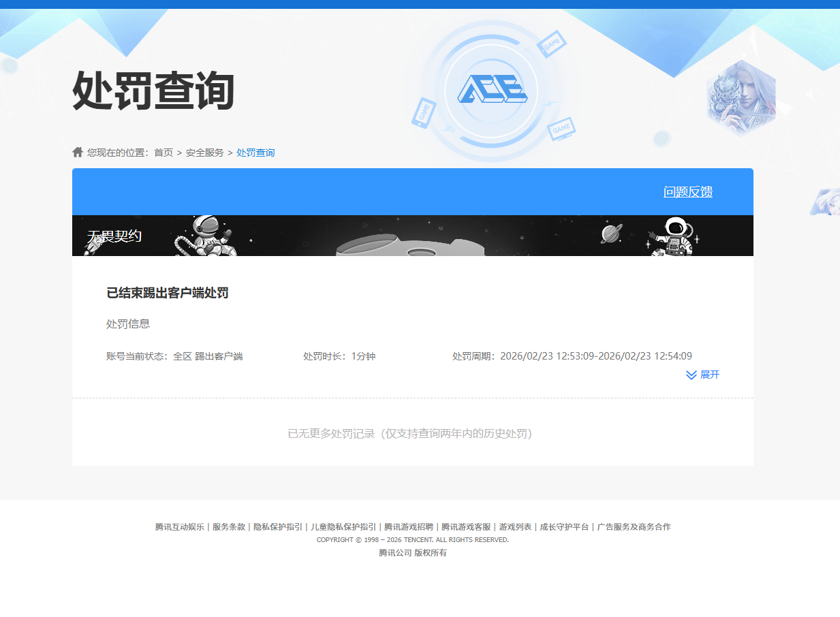Click the home icon in the breadcrumb
The width and height of the screenshot is (840, 617).
point(77,151)
